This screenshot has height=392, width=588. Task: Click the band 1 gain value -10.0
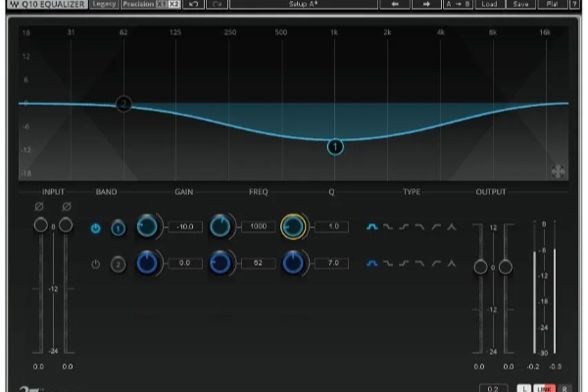[x=185, y=226]
